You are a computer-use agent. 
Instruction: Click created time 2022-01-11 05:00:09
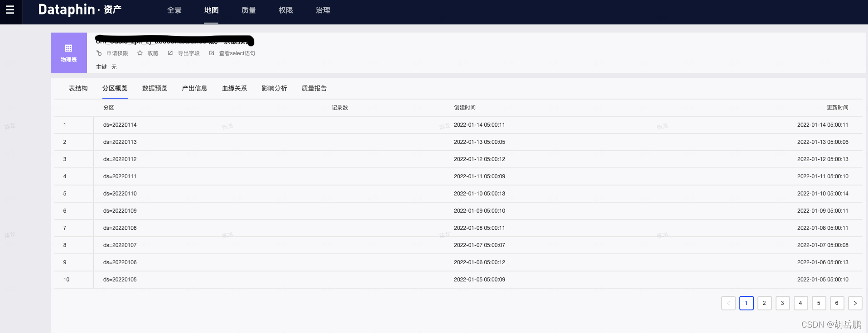pos(479,176)
